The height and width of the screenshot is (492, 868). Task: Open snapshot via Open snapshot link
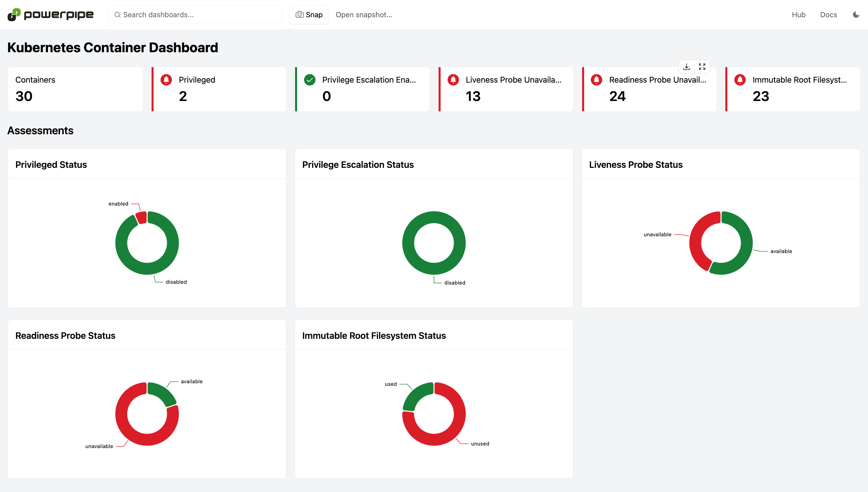click(x=364, y=15)
